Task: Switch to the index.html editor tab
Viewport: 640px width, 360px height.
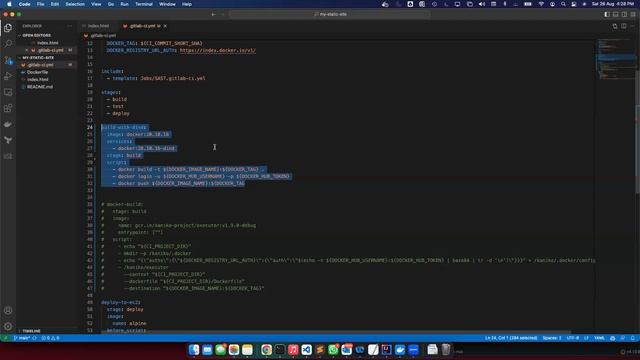Action: pos(98,26)
